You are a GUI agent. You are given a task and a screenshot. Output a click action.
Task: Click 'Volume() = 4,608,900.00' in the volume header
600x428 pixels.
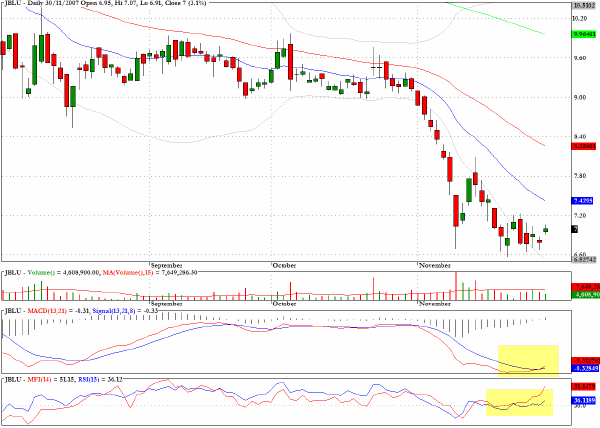tap(61, 273)
